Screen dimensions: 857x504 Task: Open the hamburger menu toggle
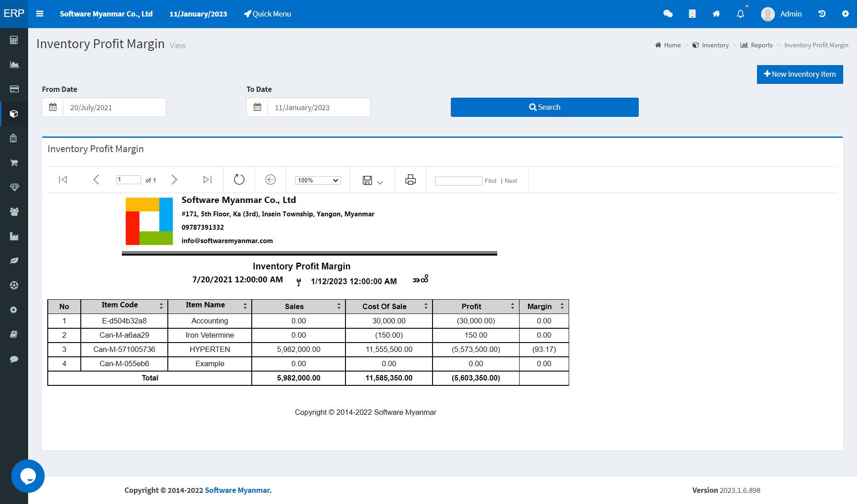(40, 14)
